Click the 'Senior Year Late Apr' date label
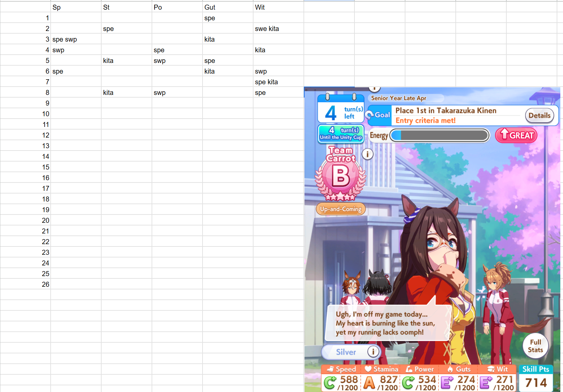Image resolution: width=563 pixels, height=392 pixels. pos(398,98)
